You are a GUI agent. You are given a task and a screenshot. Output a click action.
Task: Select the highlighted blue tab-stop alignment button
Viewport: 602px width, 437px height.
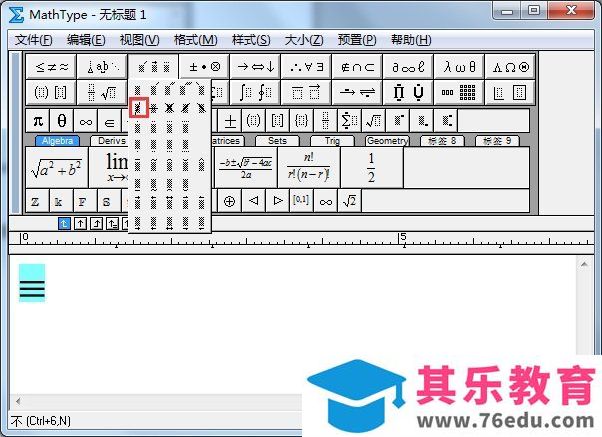[x=64, y=223]
